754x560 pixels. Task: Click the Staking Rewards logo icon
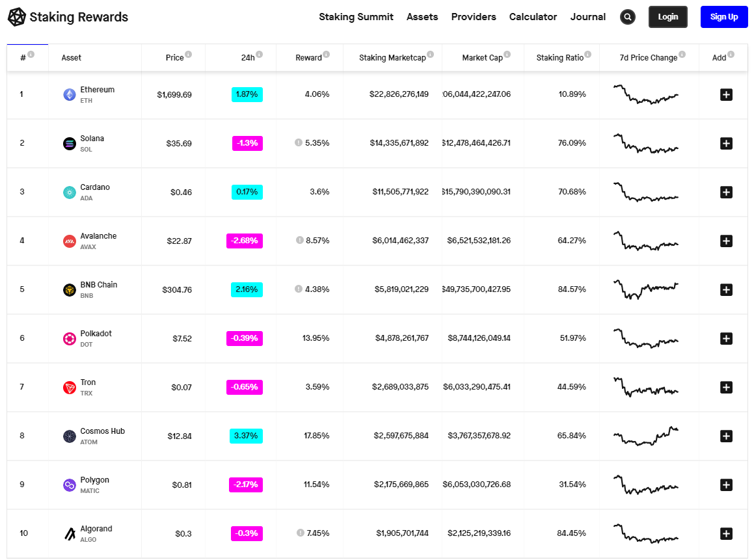coord(17,17)
